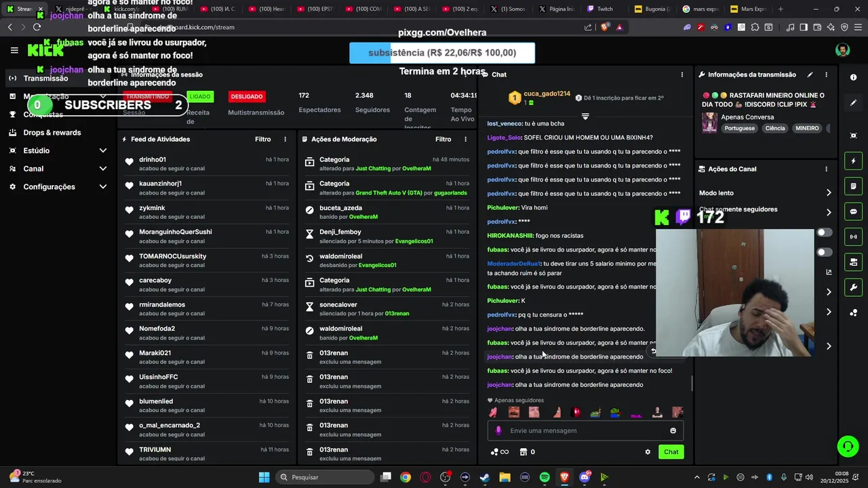Toggle lightning activity feed panel icon
Image resolution: width=868 pixels, height=488 pixels.
[x=853, y=161]
